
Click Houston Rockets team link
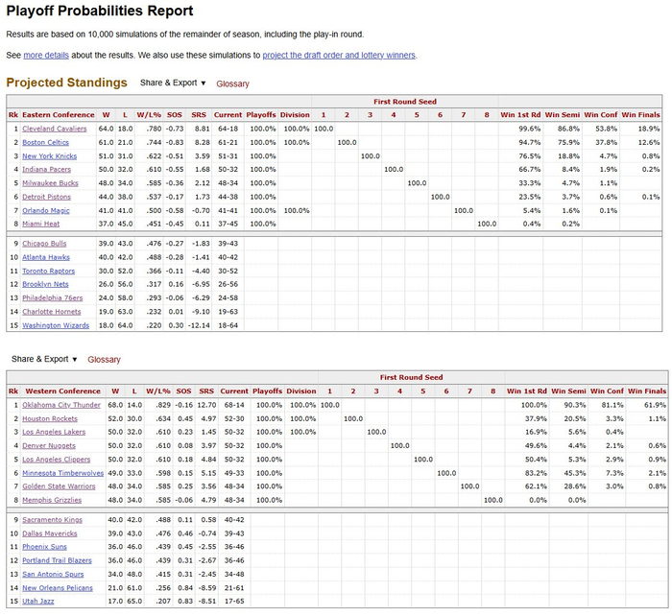coord(50,419)
